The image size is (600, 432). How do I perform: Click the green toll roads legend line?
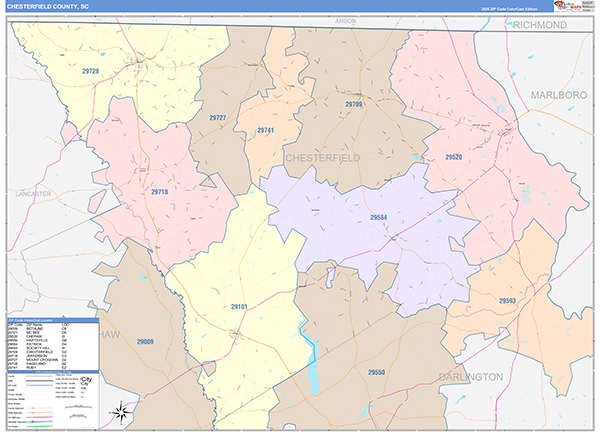click(39, 426)
